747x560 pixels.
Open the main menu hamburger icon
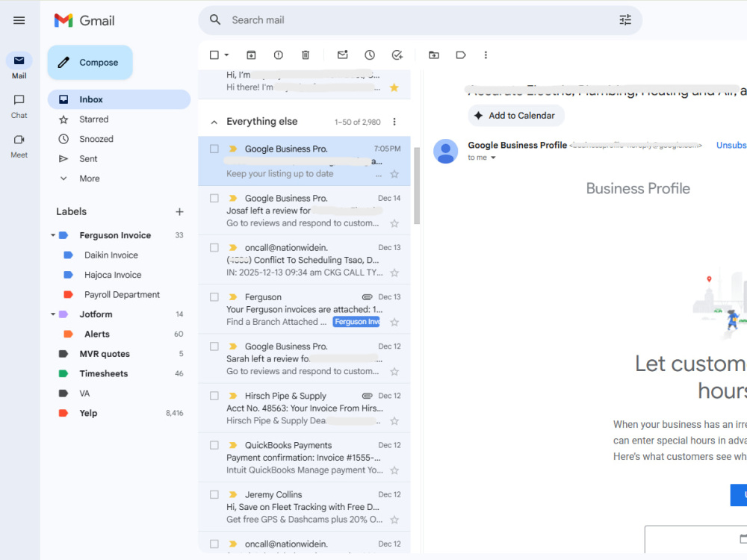tap(19, 20)
